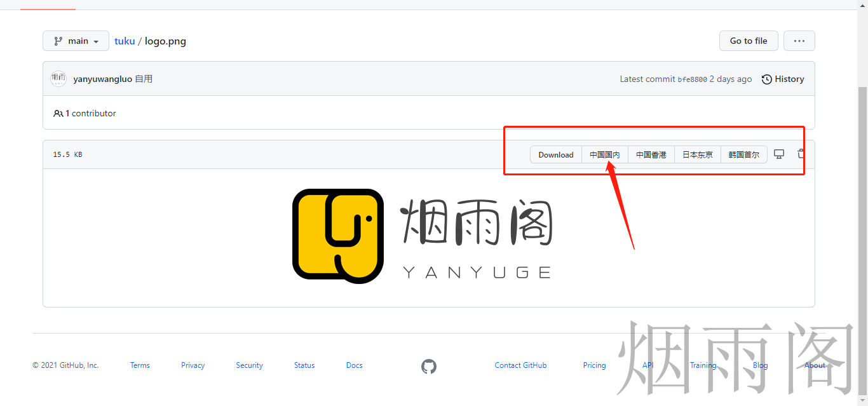Open the Status footer link
This screenshot has width=868, height=406.
click(304, 365)
